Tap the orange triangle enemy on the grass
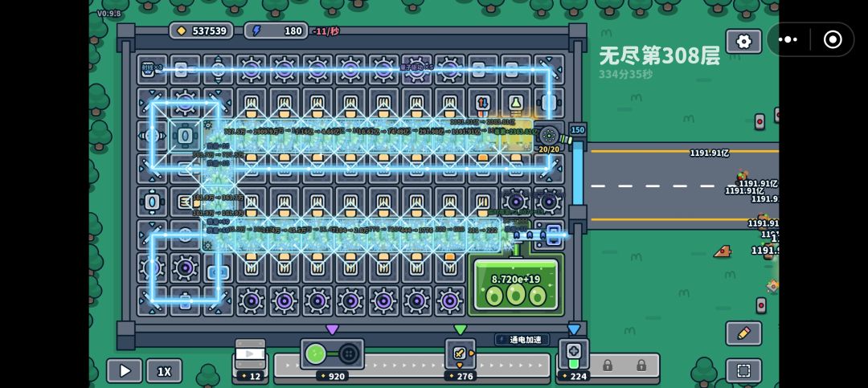This screenshot has width=868, height=388. 722,252
